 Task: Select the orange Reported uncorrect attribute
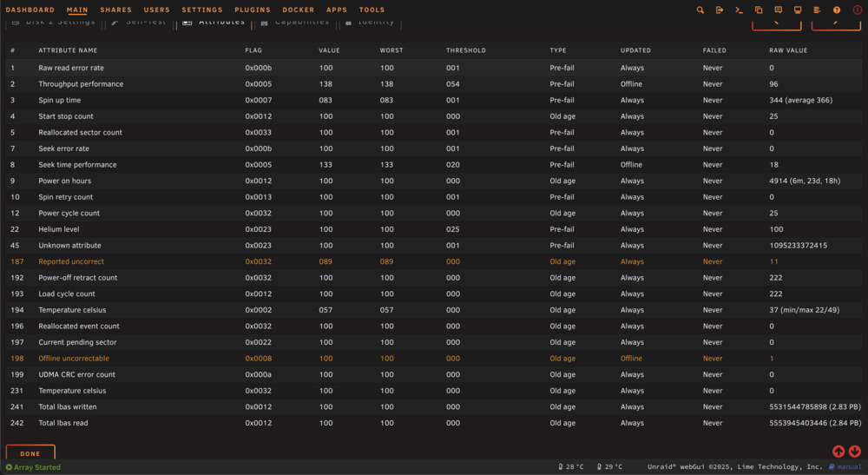click(71, 261)
